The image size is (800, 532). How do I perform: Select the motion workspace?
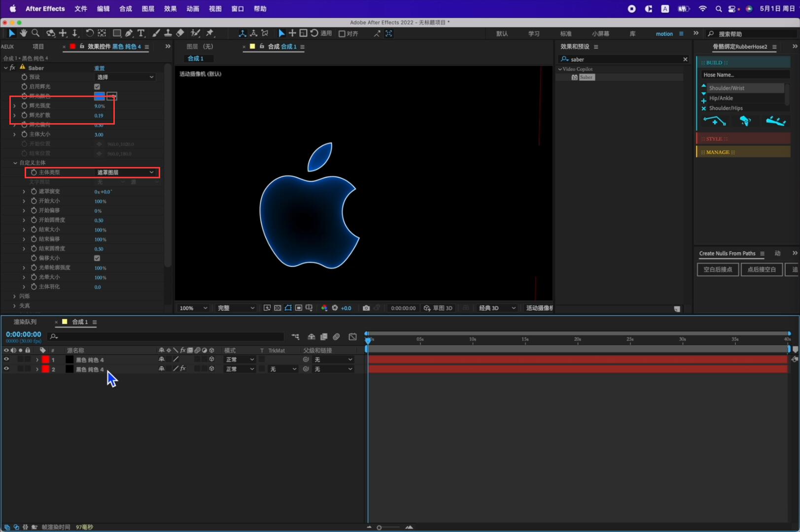(664, 34)
